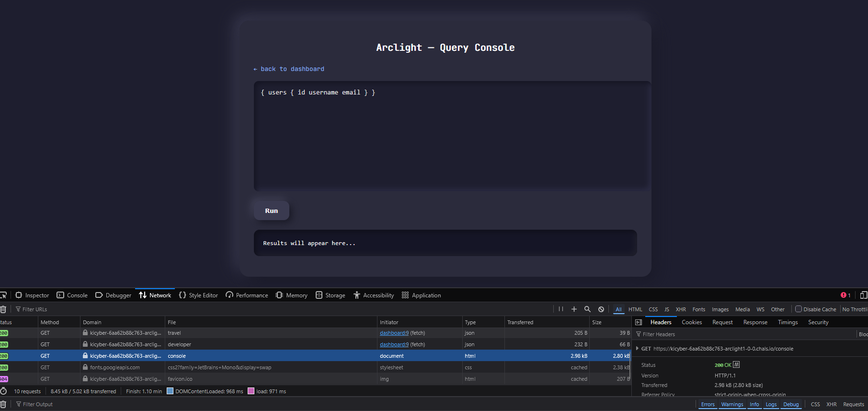868x411 pixels.
Task: Follow the back to dashboard link
Action: (x=289, y=69)
